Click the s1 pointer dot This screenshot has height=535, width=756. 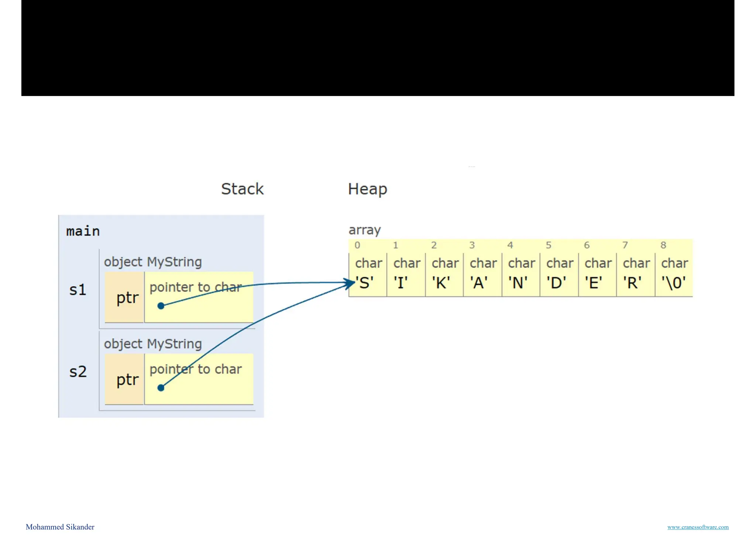(x=161, y=306)
